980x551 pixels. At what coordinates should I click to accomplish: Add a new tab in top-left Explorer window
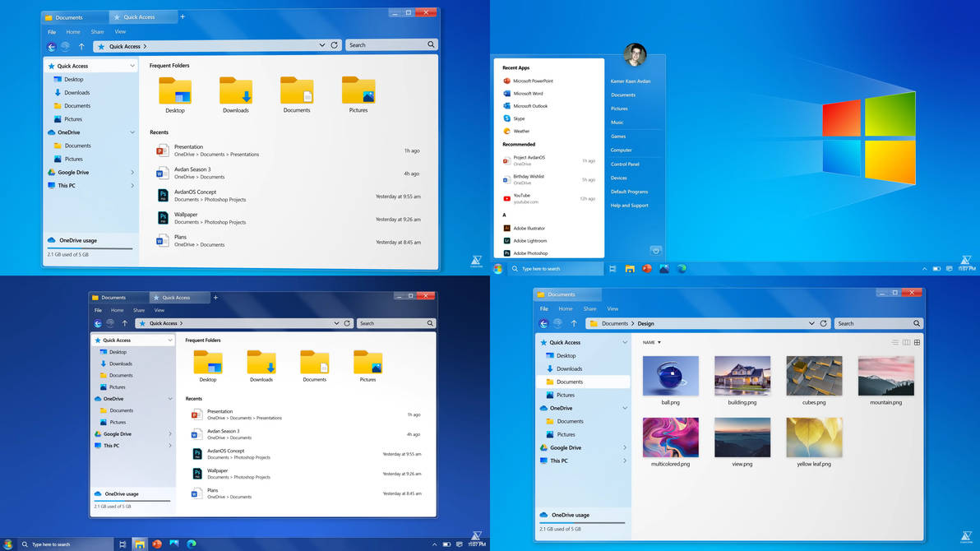(183, 17)
